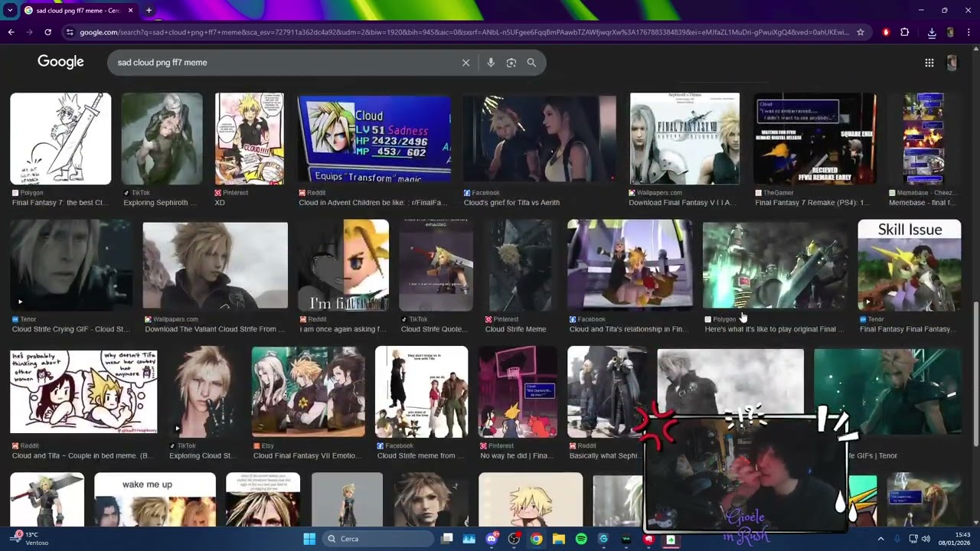Bookmark this page with the star
This screenshot has height=551, width=980.
click(861, 32)
